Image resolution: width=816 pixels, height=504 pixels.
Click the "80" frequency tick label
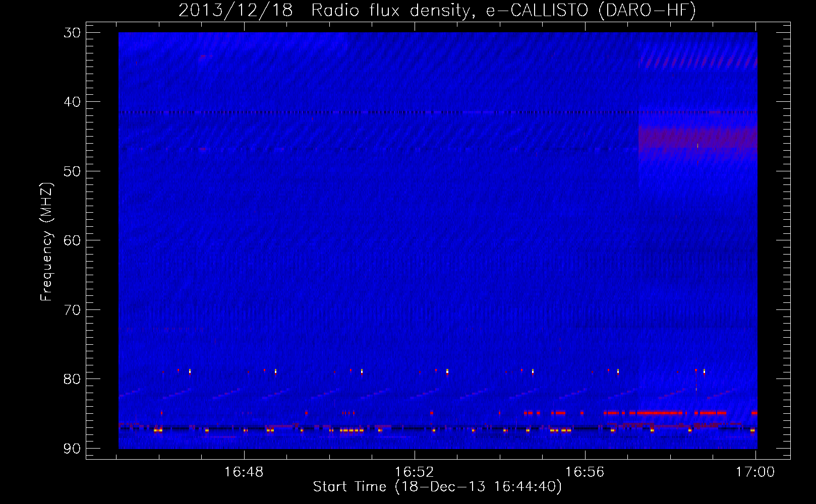click(x=72, y=379)
